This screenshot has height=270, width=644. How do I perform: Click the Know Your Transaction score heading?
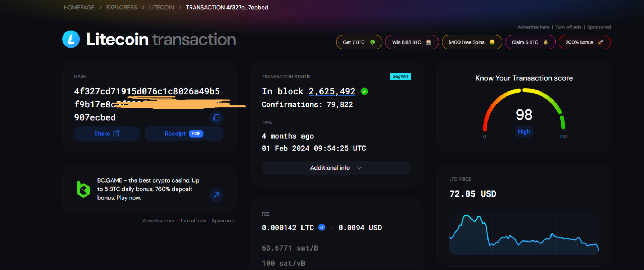pos(524,78)
